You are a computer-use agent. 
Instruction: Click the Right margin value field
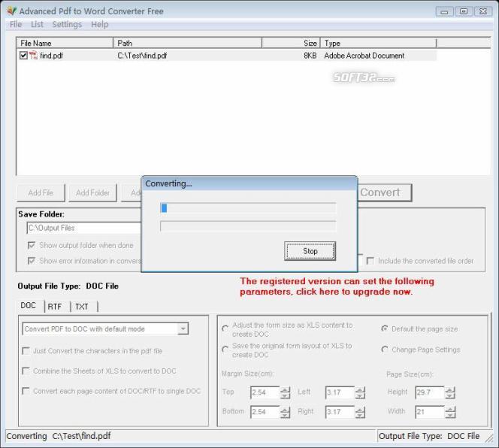click(340, 412)
